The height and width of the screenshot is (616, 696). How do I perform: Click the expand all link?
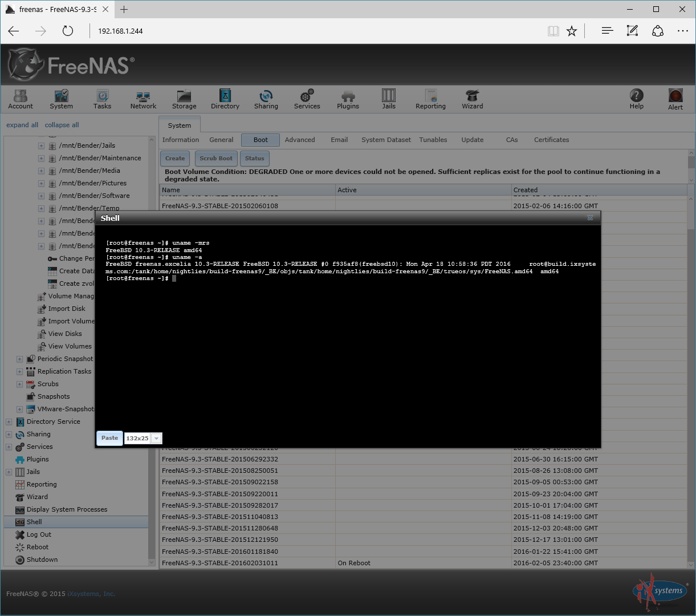pyautogui.click(x=22, y=125)
